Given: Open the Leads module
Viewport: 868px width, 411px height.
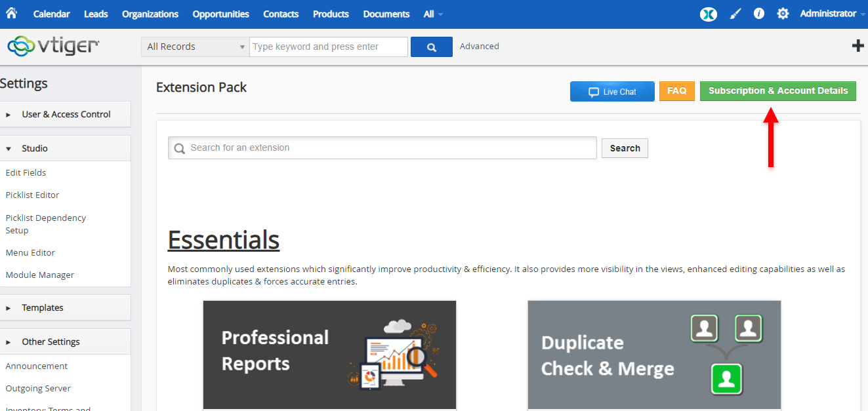Looking at the screenshot, I should click(96, 14).
